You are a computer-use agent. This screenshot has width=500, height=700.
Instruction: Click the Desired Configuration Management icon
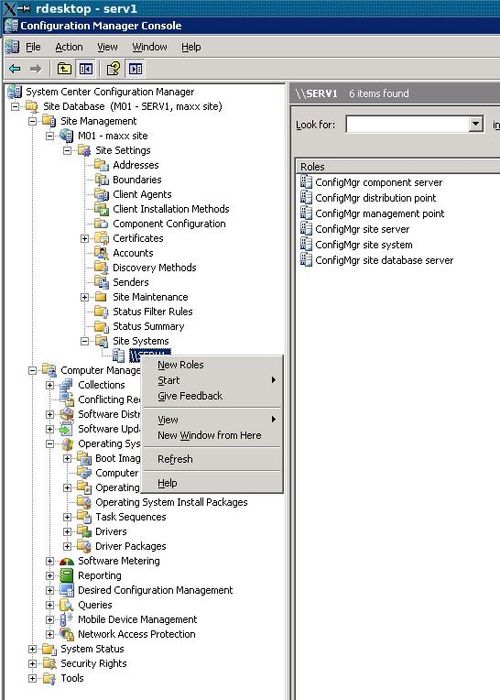tap(67, 590)
